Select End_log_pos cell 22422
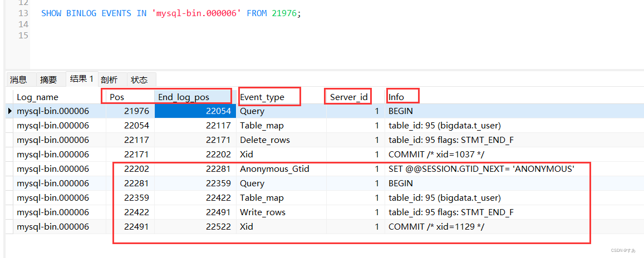Image resolution: width=644 pixels, height=258 pixels. click(195, 198)
